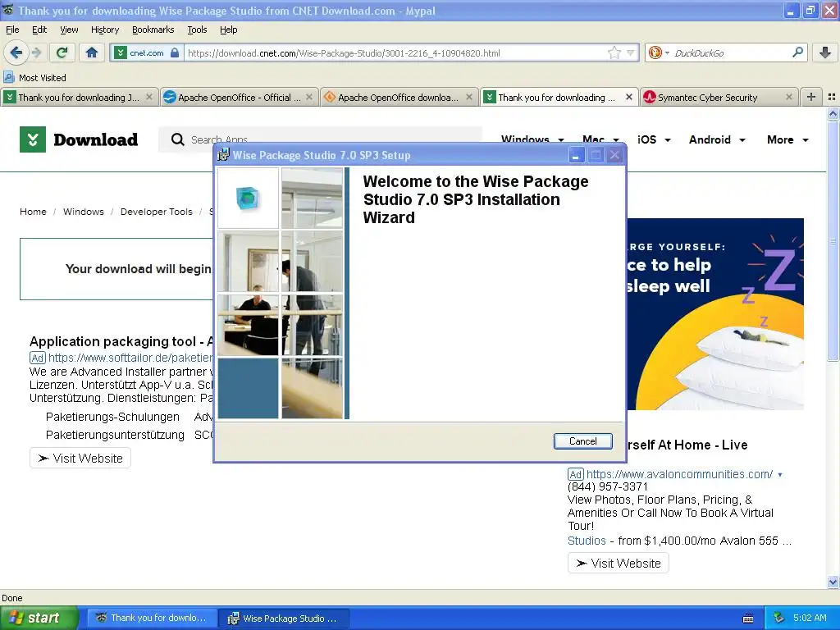Open the address bar history dropdown arrow
This screenshot has width=840, height=630.
click(630, 52)
